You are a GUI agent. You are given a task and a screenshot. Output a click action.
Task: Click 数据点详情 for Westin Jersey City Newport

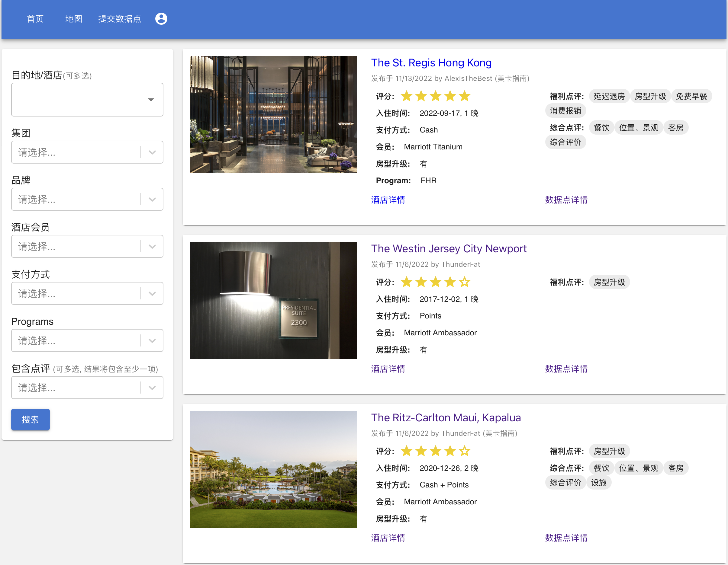coord(566,369)
